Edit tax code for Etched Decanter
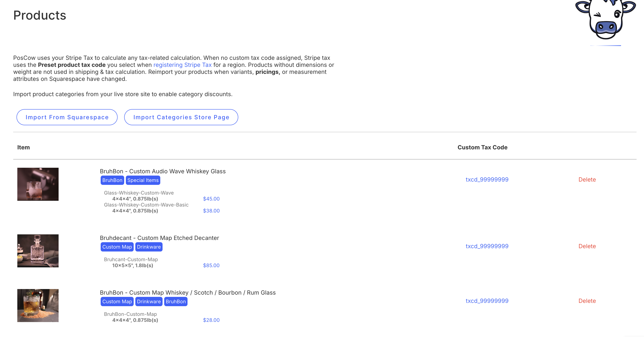Screen dimensions: 644x340 point(487,246)
